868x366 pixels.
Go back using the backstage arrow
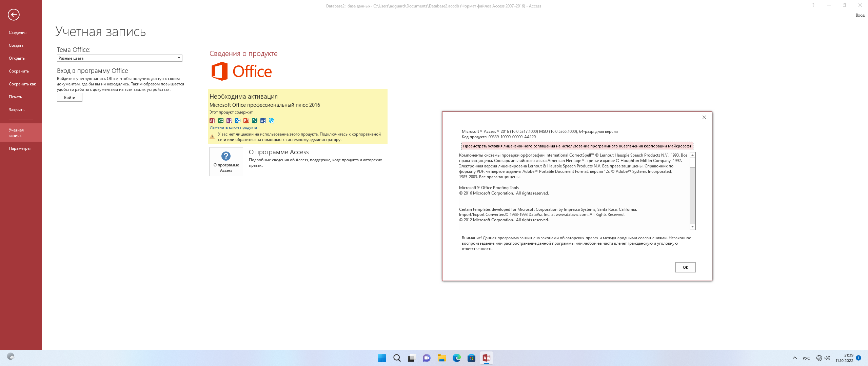[14, 15]
